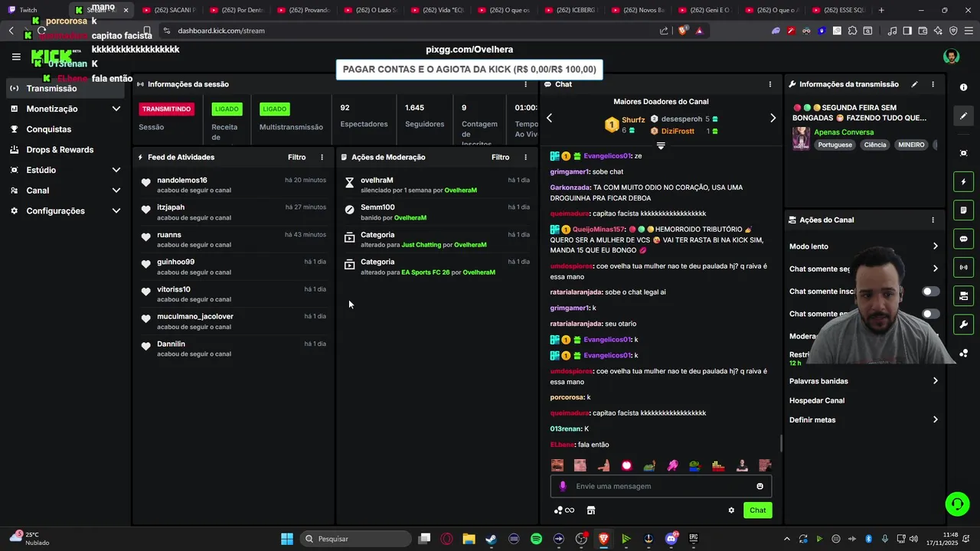
Task: Open chat settings gear icon
Action: (x=731, y=510)
